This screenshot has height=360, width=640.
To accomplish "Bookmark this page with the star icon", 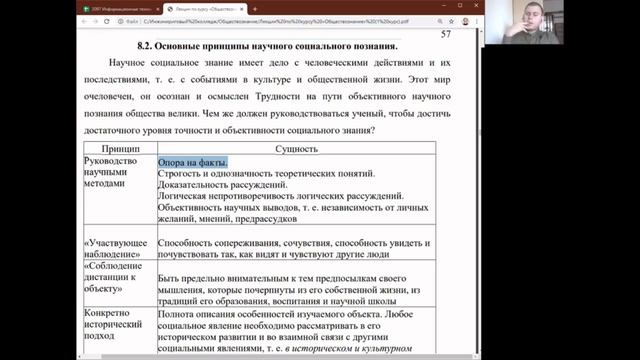I will pos(451,21).
